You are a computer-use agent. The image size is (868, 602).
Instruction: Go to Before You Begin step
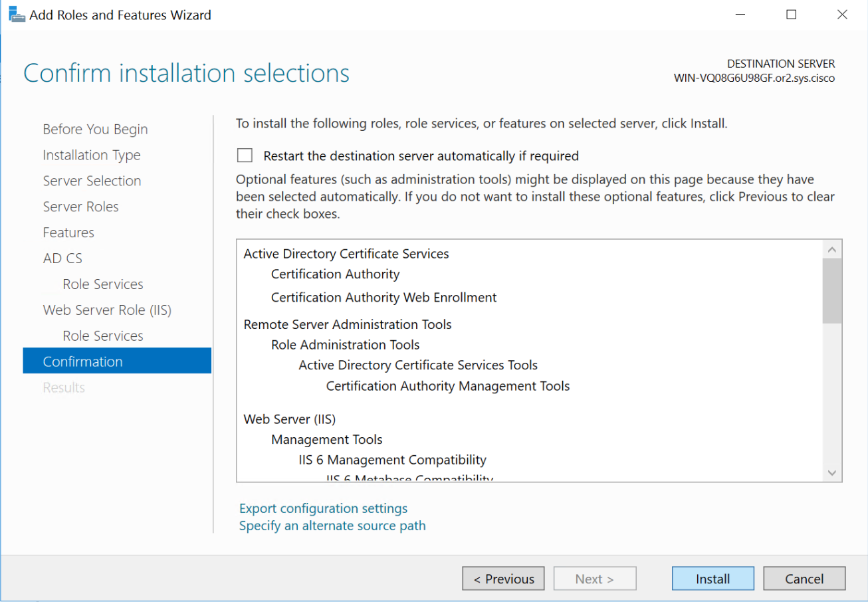coord(95,129)
